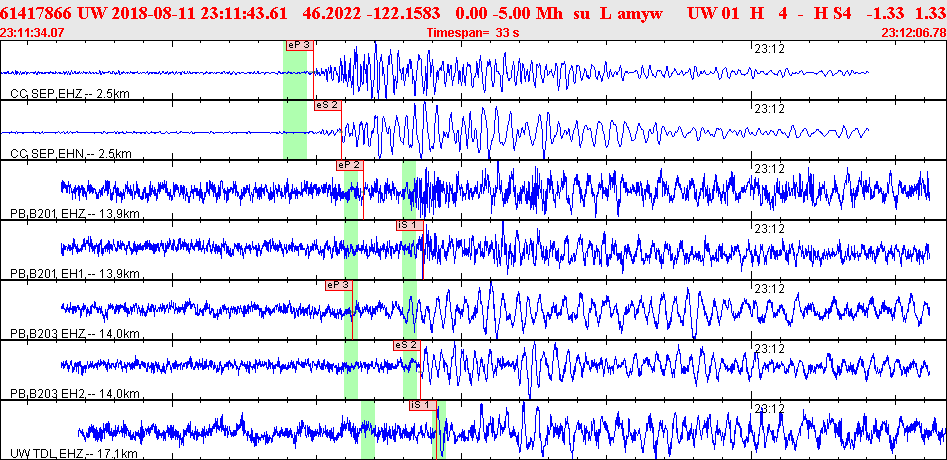Click the UW TDL EHZ channel label
This screenshot has width=947, height=460.
72,454
